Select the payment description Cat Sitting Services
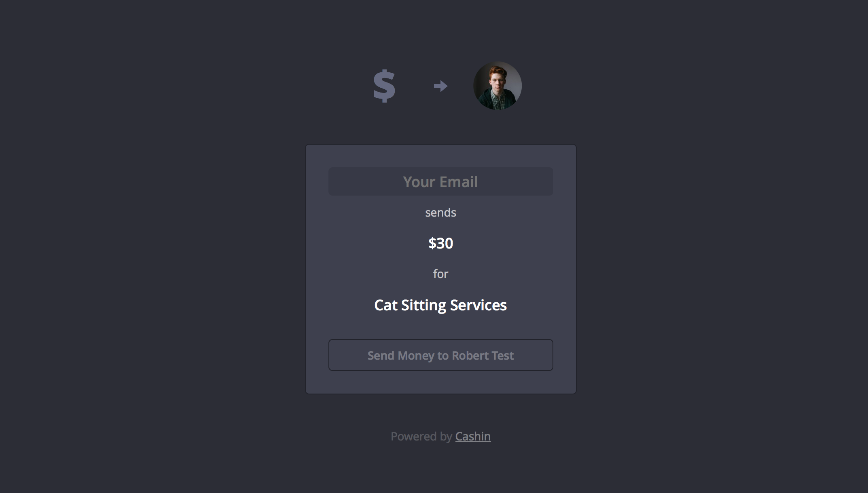This screenshot has width=868, height=493. tap(440, 305)
